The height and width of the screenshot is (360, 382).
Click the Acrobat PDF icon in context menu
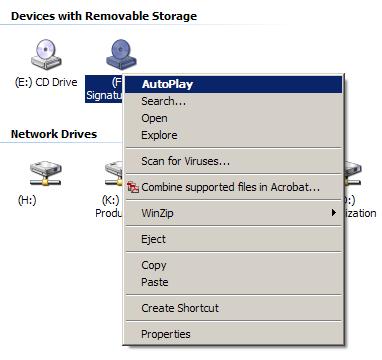coord(133,187)
